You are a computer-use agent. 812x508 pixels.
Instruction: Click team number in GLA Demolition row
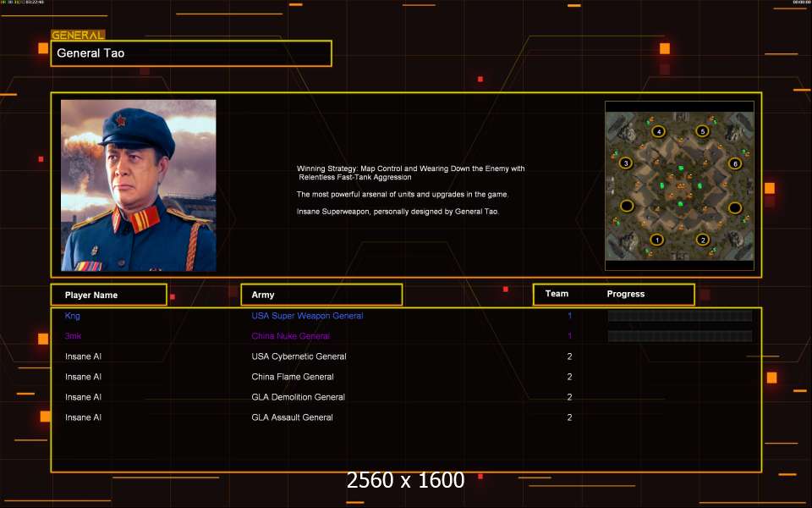[x=569, y=397]
